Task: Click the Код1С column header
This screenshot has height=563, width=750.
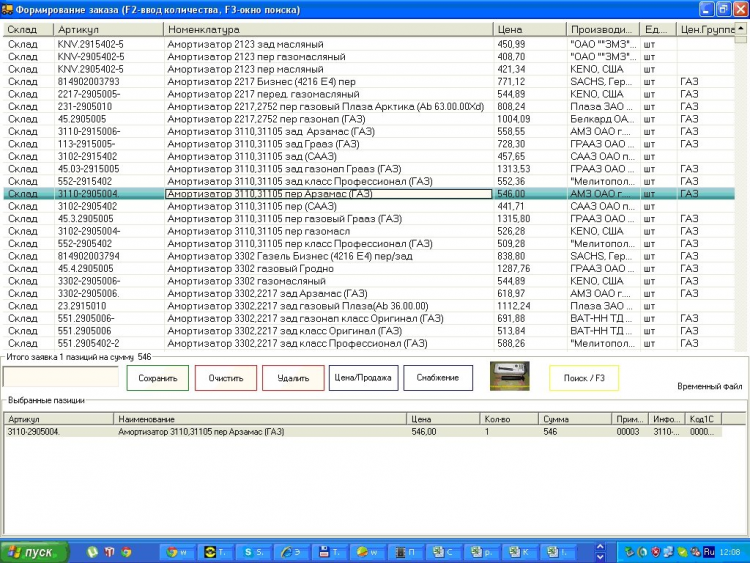Action: click(x=703, y=419)
